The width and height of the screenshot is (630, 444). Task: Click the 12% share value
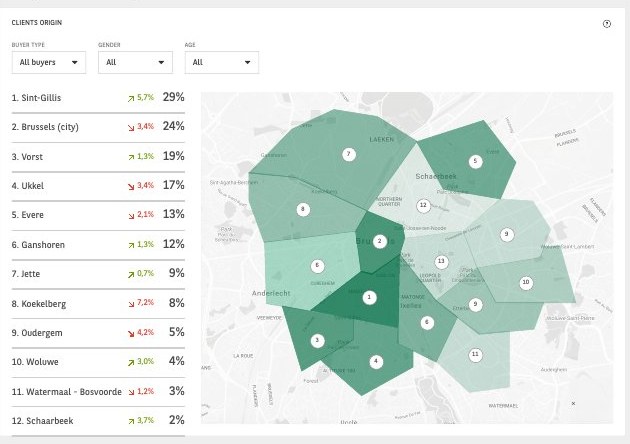coord(174,244)
